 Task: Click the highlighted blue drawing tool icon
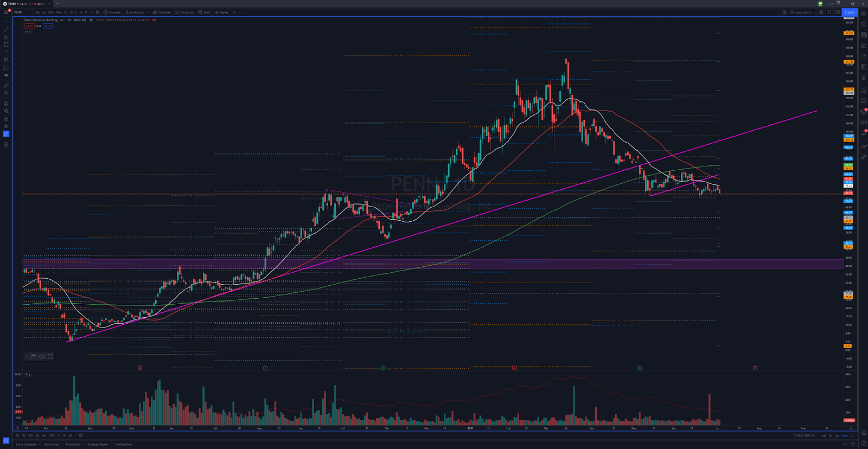(x=6, y=134)
